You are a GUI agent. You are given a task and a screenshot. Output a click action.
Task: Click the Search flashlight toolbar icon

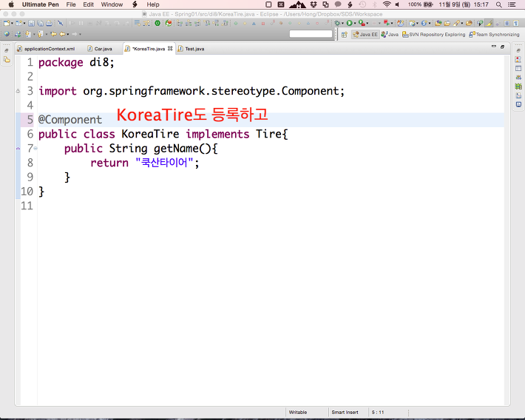tap(456, 23)
